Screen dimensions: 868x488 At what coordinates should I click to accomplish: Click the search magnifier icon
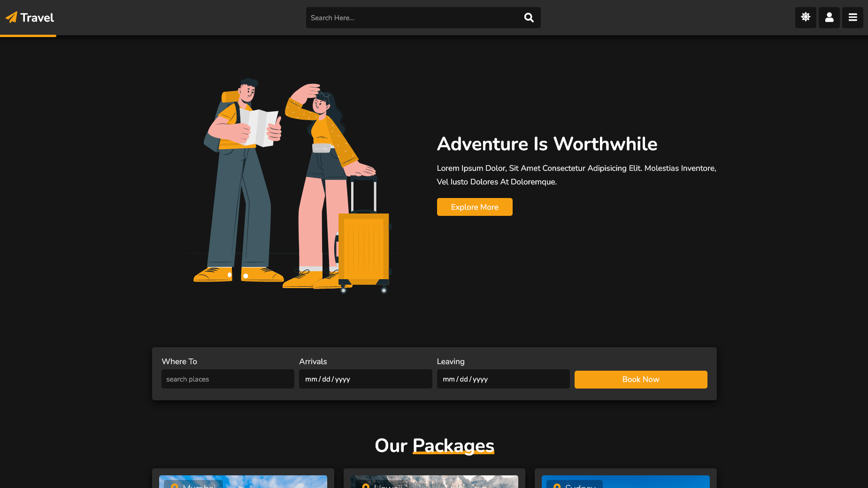[529, 17]
